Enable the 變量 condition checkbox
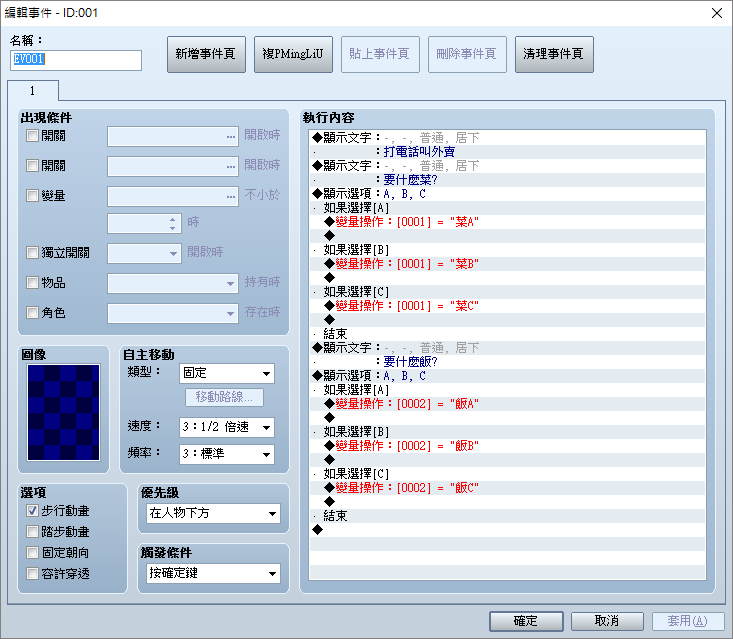Viewport: 733px width, 639px height. click(32, 196)
